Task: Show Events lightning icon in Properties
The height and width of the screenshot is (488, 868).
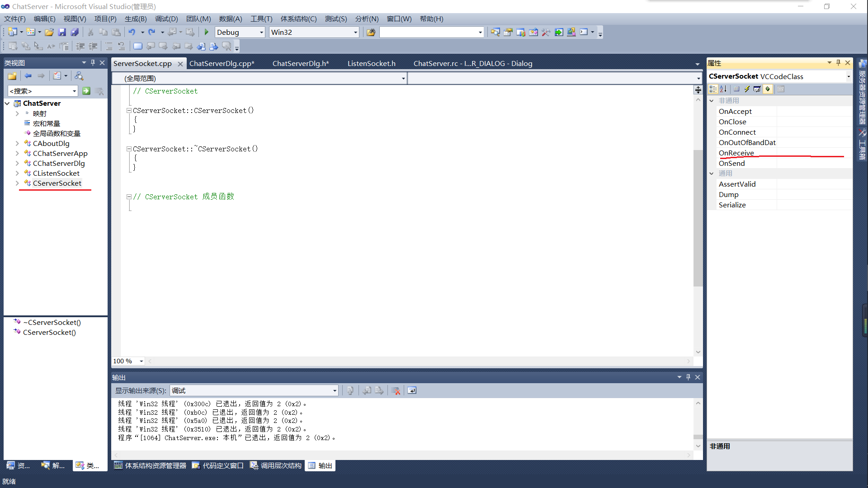Action: (x=747, y=89)
